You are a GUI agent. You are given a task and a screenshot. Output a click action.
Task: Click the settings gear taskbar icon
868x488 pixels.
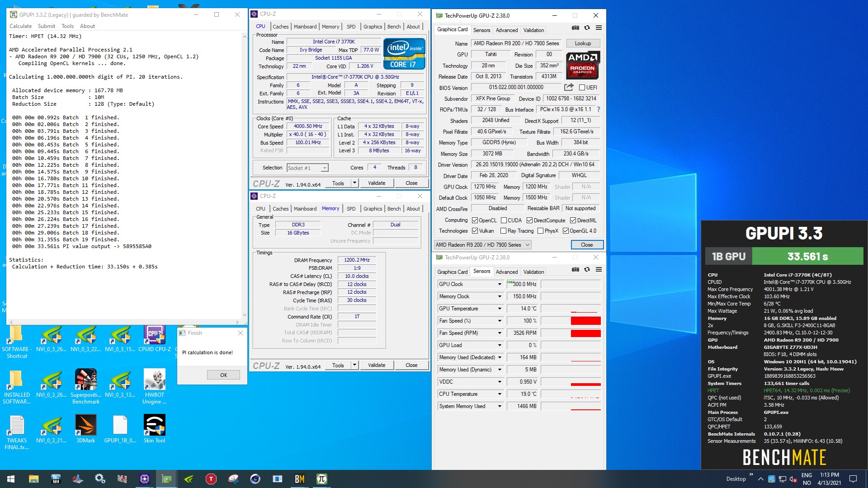[x=100, y=479]
